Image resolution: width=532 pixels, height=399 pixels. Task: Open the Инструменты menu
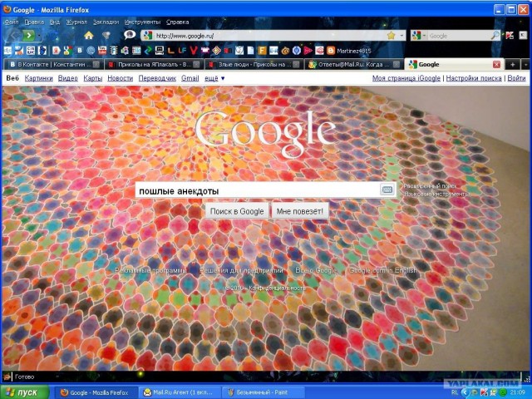pyautogui.click(x=142, y=22)
